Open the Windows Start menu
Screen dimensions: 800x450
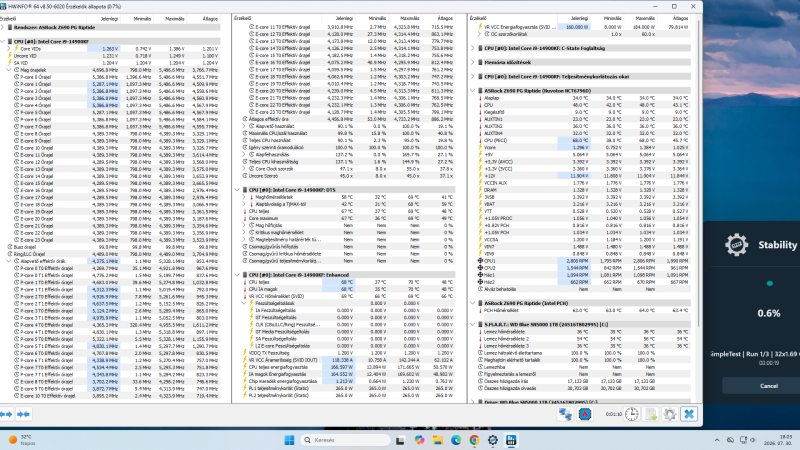coord(289,440)
